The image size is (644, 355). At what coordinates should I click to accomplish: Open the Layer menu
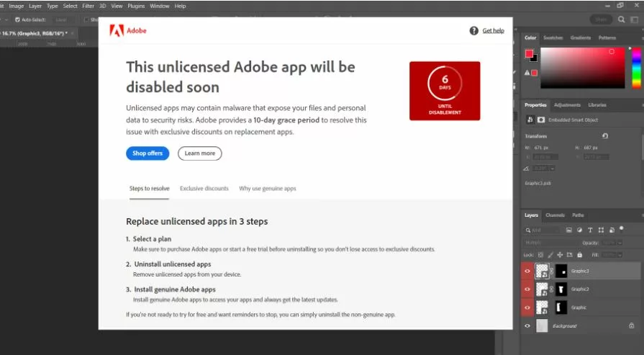[35, 6]
